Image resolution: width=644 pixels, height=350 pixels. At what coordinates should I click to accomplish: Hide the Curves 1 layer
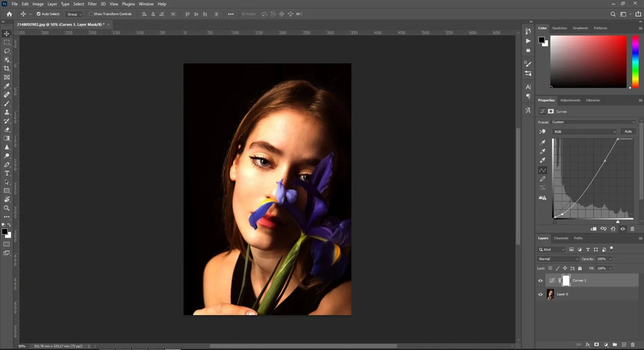coord(540,281)
